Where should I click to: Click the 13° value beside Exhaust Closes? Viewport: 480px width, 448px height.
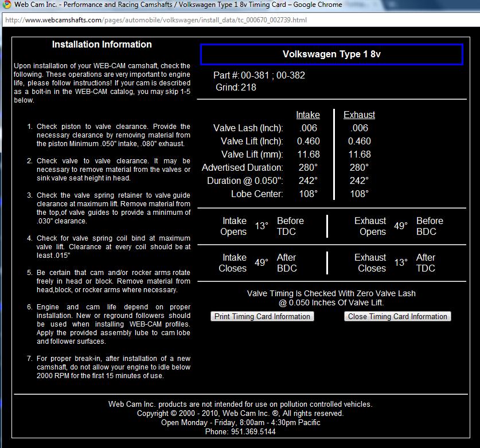coord(401,263)
